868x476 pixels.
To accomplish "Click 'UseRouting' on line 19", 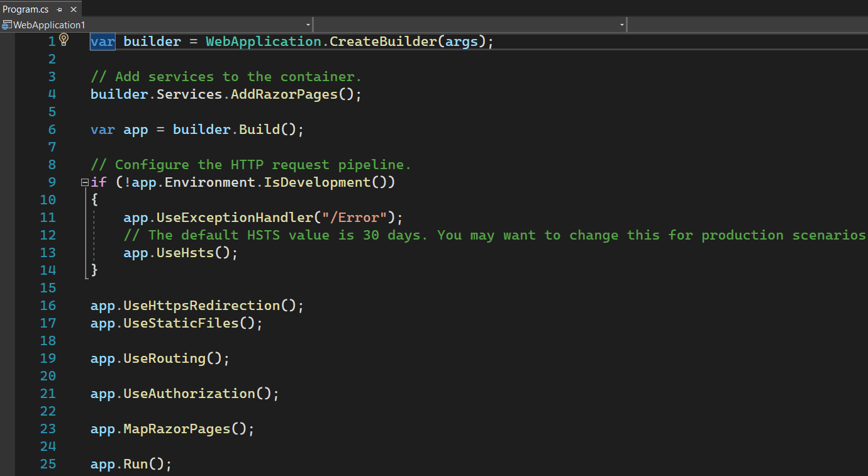I will tap(165, 358).
